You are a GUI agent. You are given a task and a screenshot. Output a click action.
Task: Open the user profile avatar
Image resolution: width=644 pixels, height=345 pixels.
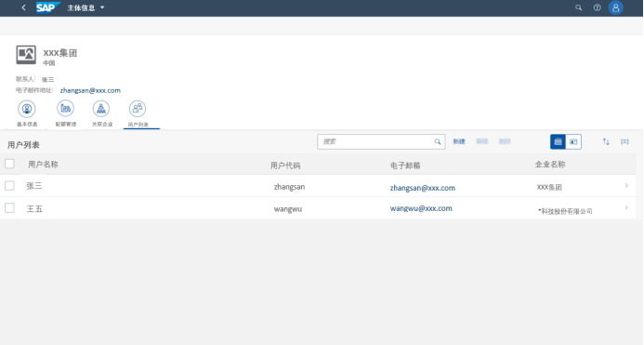click(616, 7)
